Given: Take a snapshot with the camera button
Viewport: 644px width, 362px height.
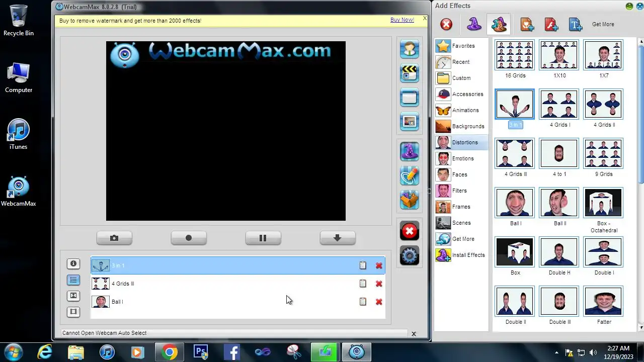Looking at the screenshot, I should coord(114,238).
